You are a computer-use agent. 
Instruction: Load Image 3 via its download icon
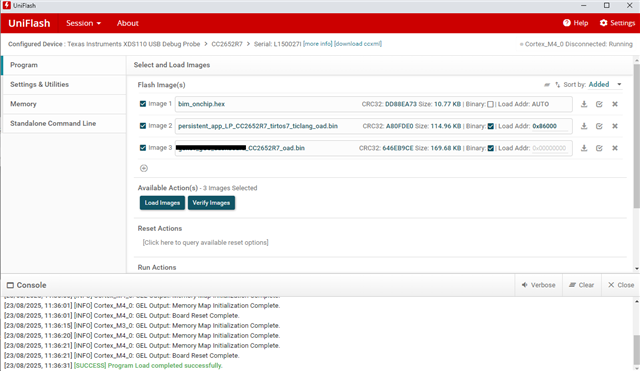click(584, 148)
